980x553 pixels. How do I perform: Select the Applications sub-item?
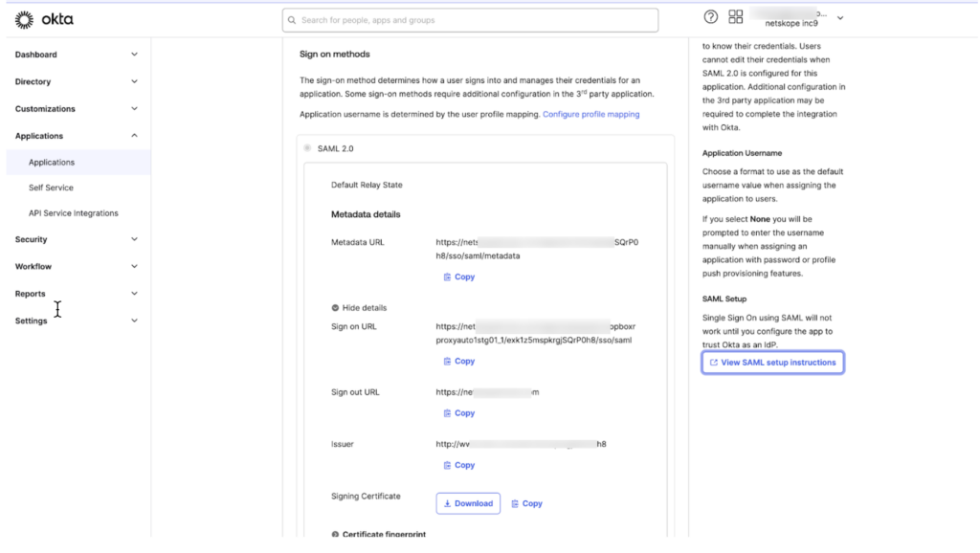tap(78, 163)
